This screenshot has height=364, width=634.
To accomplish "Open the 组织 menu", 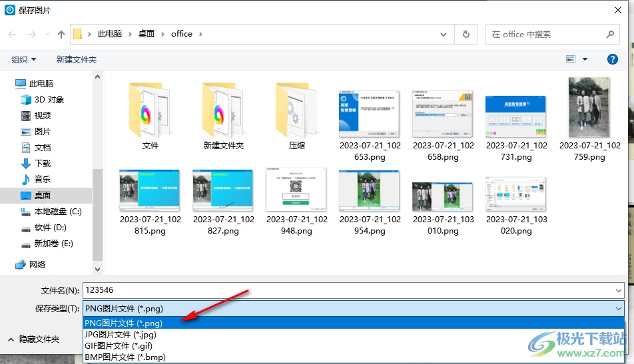I will [24, 59].
